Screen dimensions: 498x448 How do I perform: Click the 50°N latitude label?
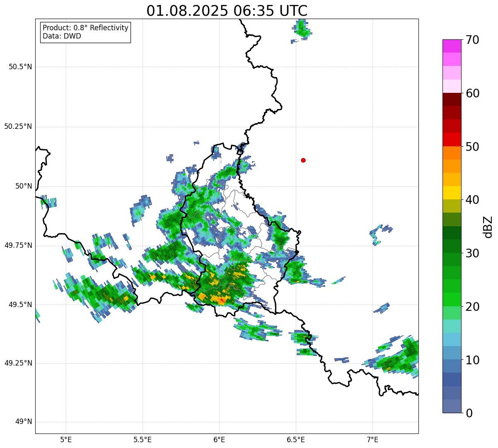pyautogui.click(x=24, y=186)
